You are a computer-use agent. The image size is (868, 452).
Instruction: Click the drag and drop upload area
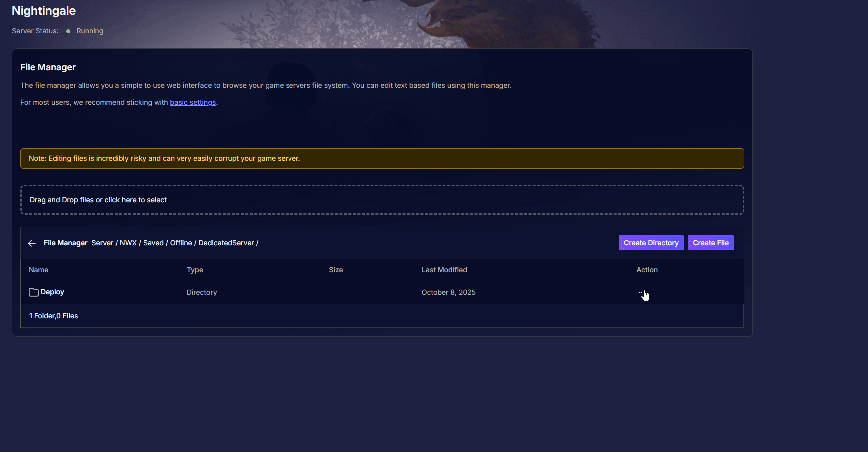pos(382,200)
